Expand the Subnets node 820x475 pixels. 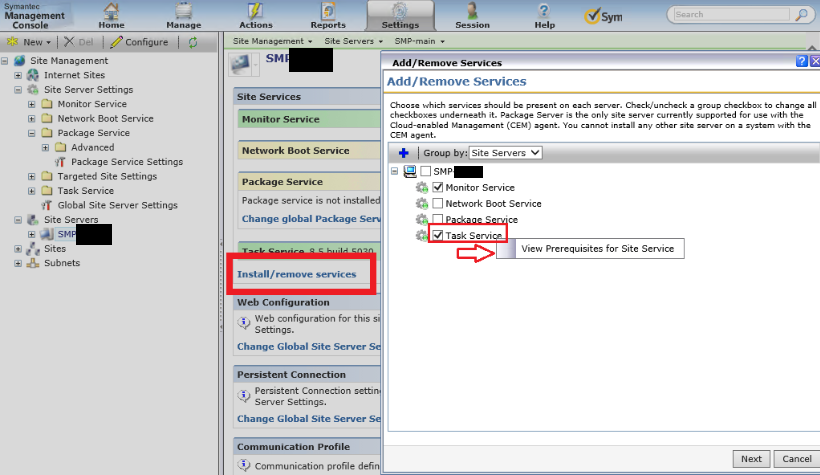tap(18, 263)
